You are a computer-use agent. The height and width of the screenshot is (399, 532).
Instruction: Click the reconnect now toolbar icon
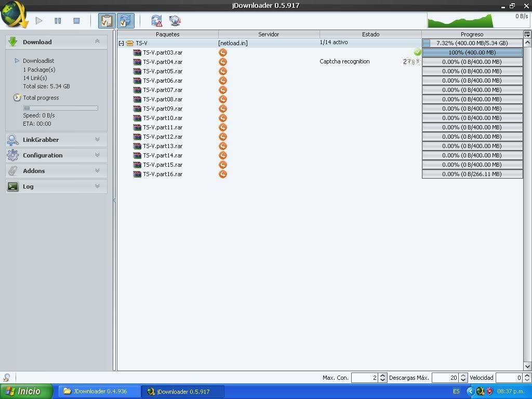(x=156, y=21)
